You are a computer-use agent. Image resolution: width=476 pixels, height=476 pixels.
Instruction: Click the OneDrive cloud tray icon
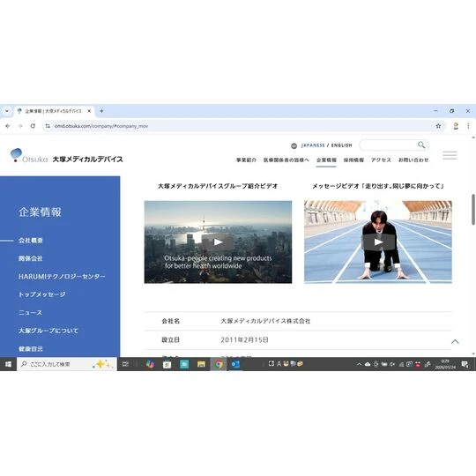pos(368,364)
